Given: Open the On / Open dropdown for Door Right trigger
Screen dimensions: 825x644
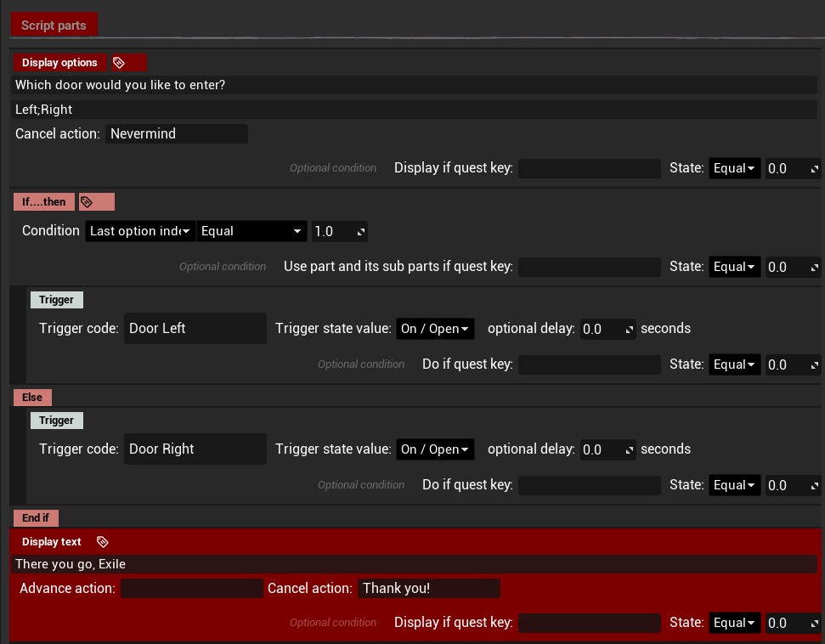Looking at the screenshot, I should [435, 449].
